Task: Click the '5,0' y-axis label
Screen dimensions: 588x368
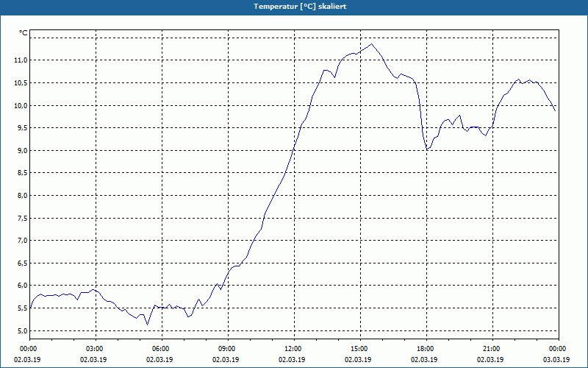Action: (23, 330)
